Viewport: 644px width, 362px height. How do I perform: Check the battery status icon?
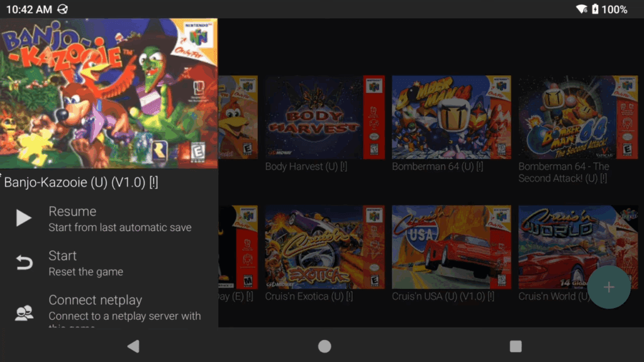(595, 9)
